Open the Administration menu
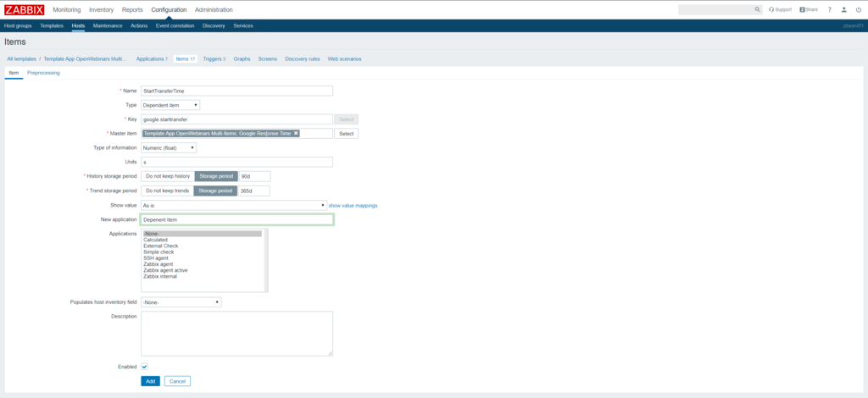Viewport: 868px width, 398px height. pos(214,9)
